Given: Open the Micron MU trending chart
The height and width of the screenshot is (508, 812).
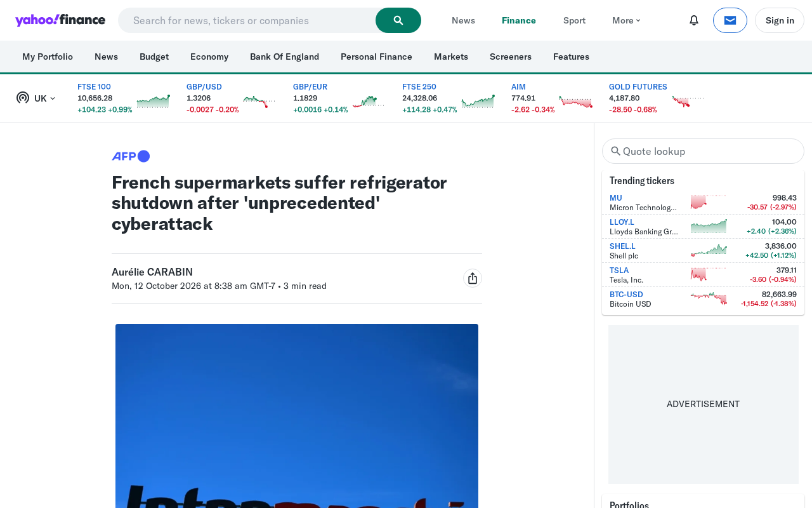Looking at the screenshot, I should tap(709, 202).
